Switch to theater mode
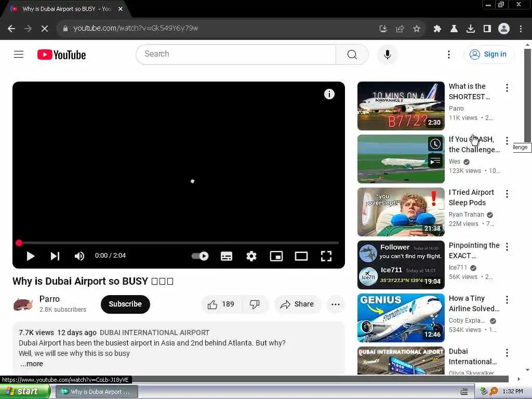 point(301,256)
